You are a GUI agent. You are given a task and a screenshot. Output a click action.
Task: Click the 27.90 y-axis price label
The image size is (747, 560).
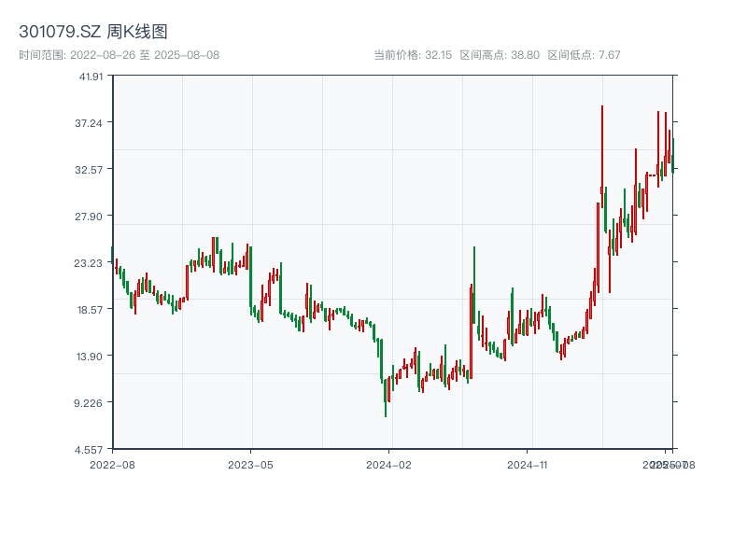[91, 217]
